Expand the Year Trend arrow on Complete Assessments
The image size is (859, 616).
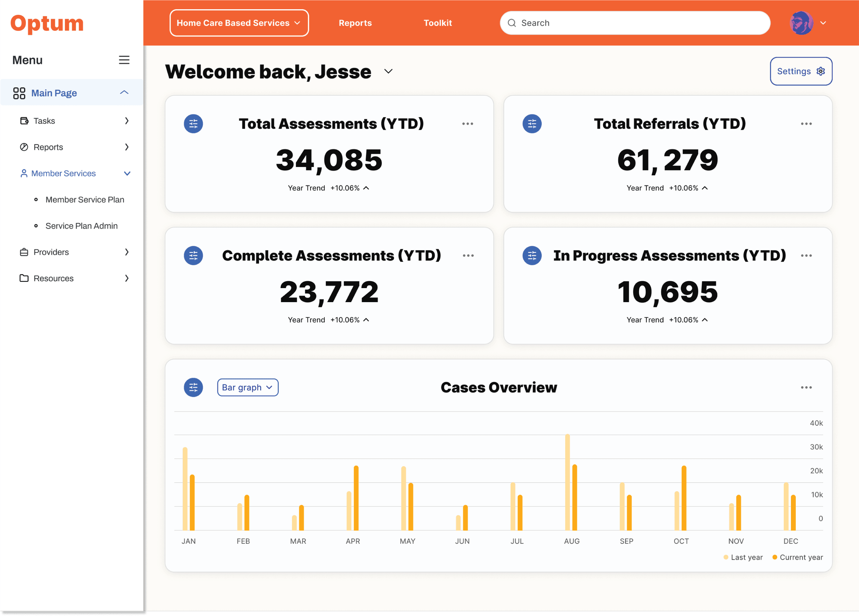pyautogui.click(x=366, y=320)
